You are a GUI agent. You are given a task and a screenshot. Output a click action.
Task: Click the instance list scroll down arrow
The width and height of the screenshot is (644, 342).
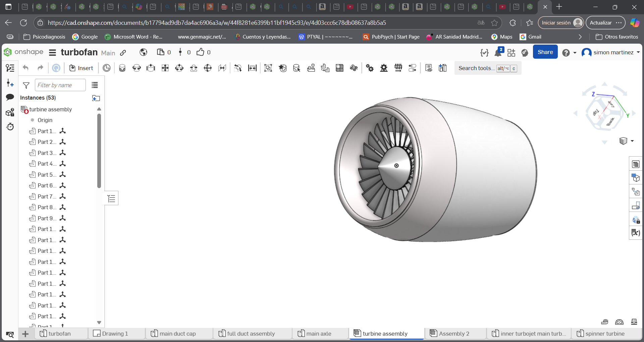tap(99, 323)
